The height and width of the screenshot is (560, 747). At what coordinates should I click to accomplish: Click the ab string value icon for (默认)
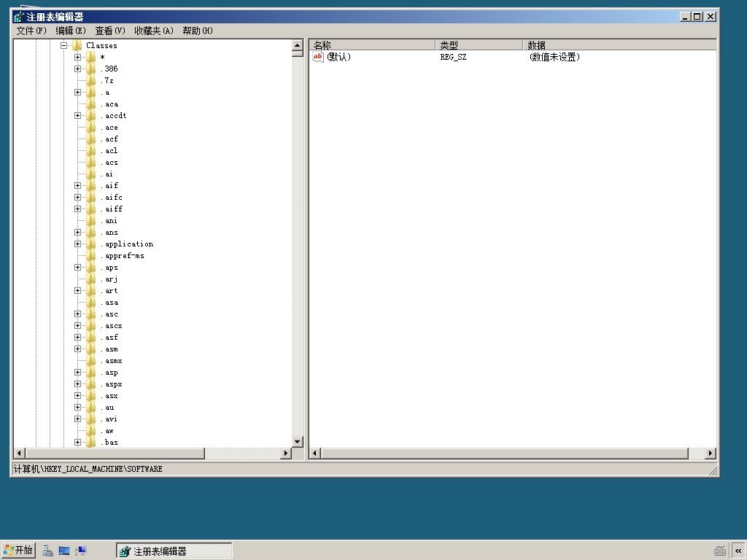pos(318,57)
